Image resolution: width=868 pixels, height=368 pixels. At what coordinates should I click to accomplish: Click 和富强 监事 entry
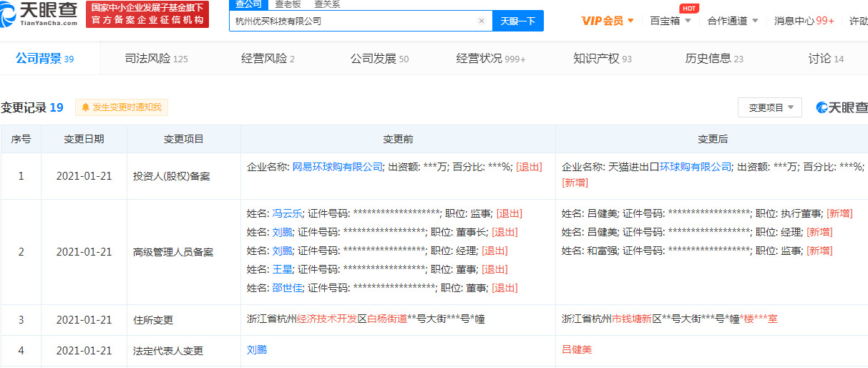click(x=697, y=251)
